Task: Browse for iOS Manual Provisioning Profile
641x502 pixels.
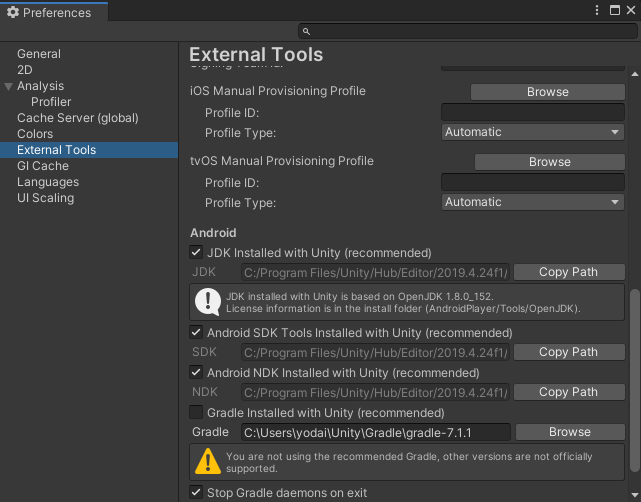Action: pos(547,92)
